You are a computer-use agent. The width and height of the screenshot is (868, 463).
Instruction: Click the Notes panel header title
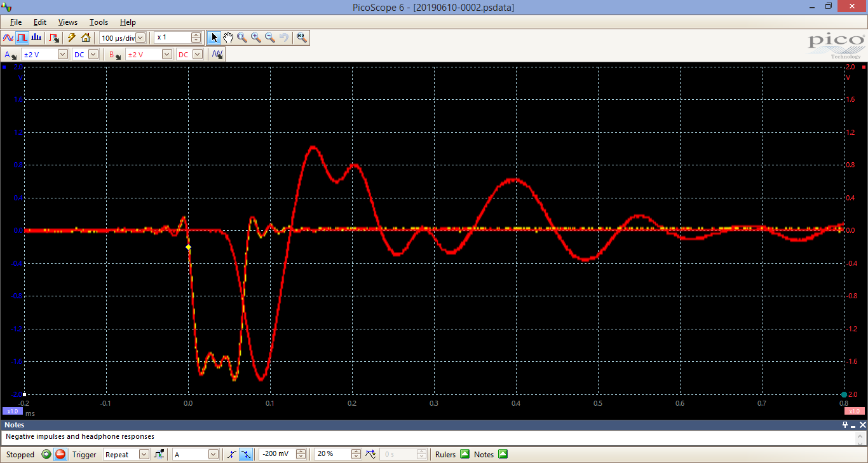(14, 424)
